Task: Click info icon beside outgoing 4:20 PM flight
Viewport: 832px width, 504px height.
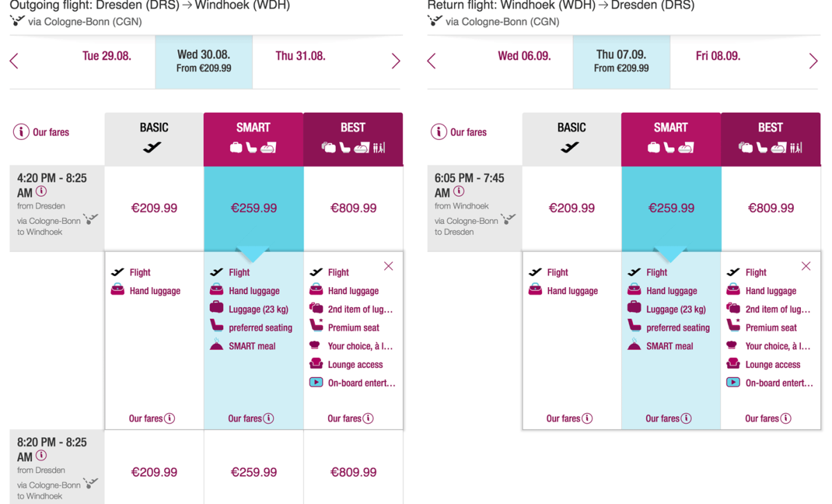Action: 42,192
